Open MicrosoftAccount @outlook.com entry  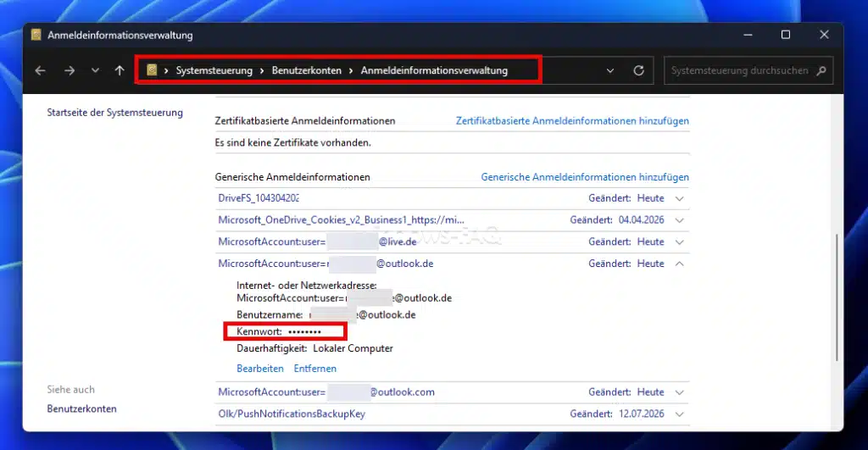(x=326, y=392)
